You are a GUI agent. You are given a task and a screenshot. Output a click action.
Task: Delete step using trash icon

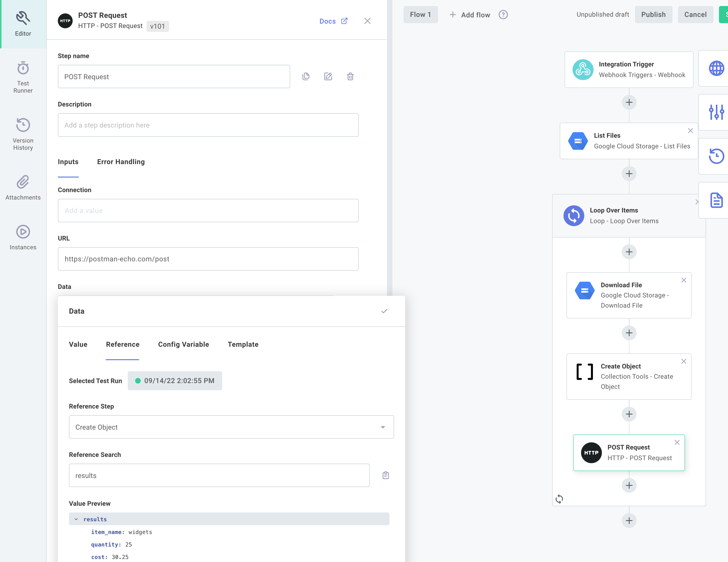(350, 77)
